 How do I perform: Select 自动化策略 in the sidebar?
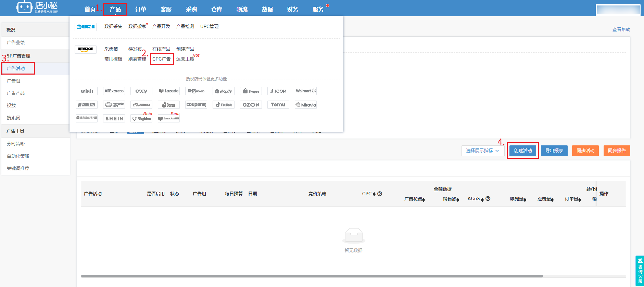tap(18, 156)
